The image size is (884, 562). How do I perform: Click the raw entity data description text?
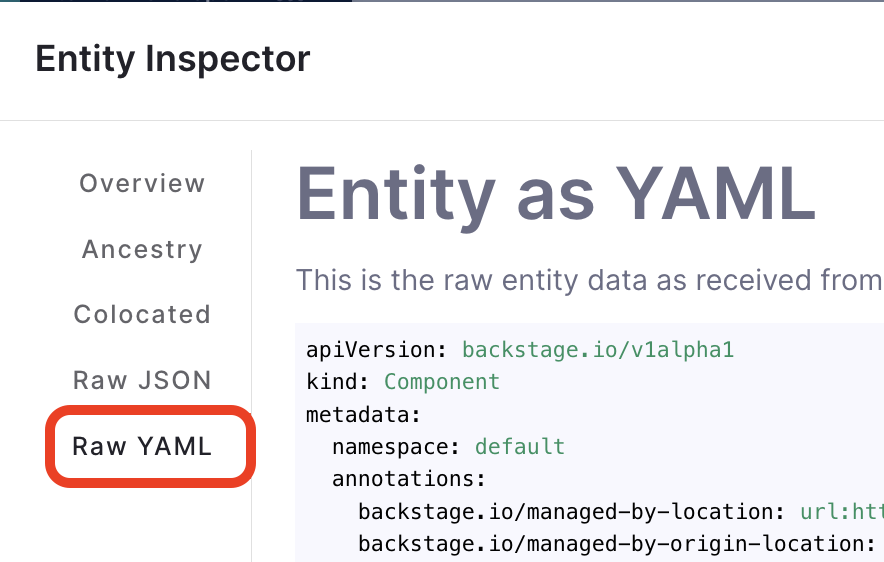coord(589,280)
